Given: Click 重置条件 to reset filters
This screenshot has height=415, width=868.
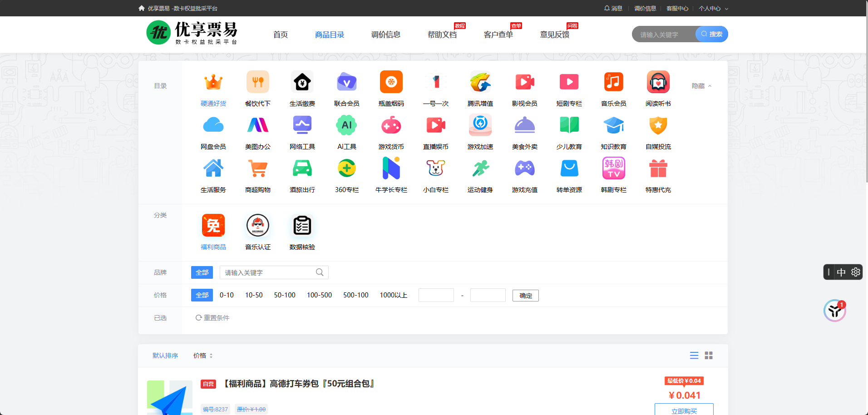Looking at the screenshot, I should point(212,318).
